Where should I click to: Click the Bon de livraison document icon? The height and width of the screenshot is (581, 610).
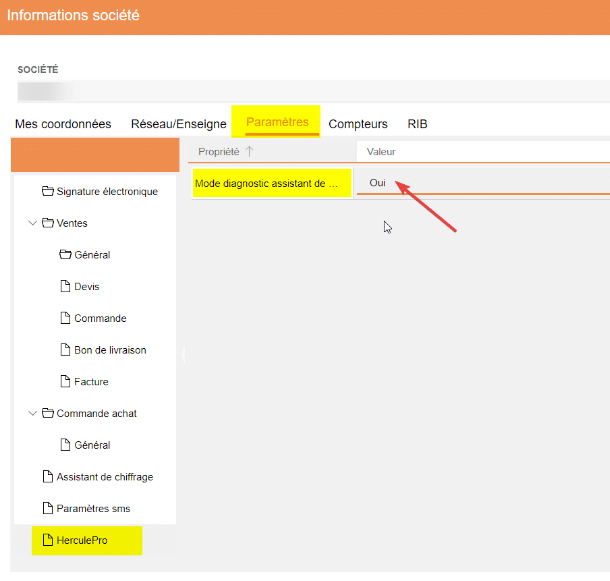(x=65, y=349)
